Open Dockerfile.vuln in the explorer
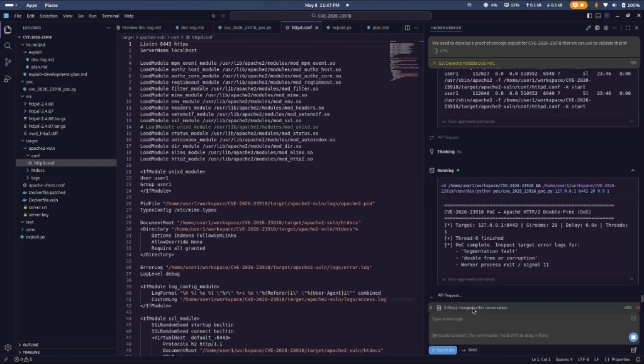 click(43, 200)
